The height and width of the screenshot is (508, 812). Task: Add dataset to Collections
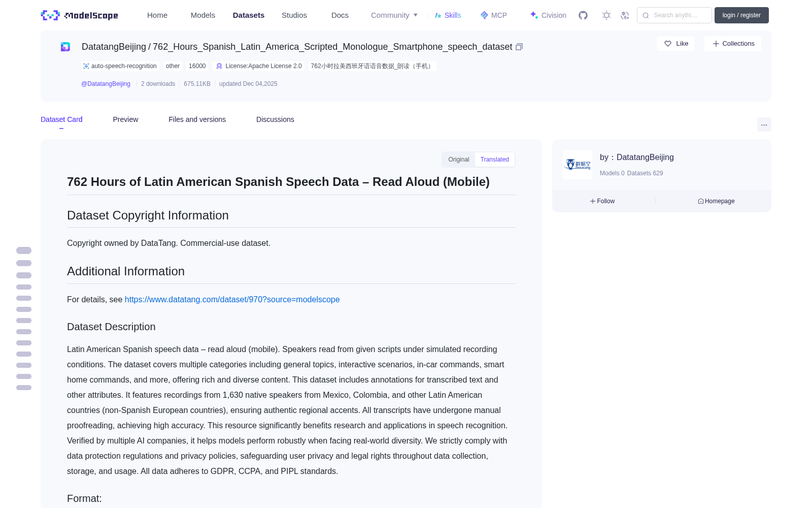pos(733,44)
